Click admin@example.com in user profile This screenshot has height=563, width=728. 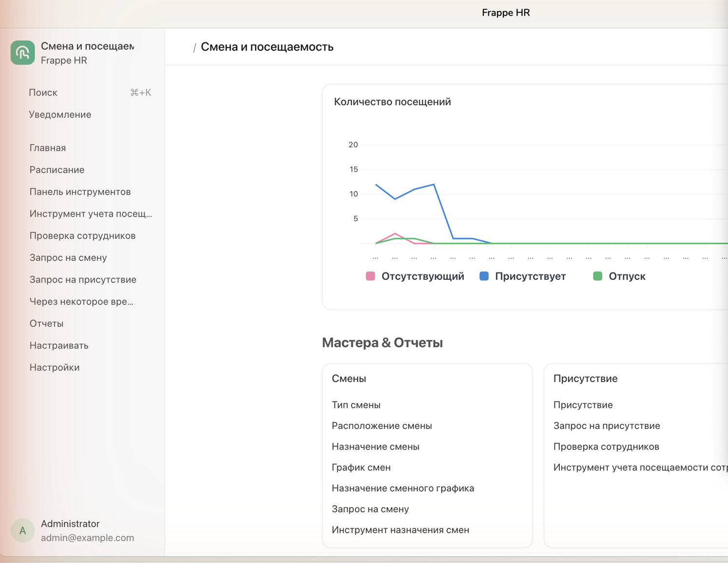[87, 538]
